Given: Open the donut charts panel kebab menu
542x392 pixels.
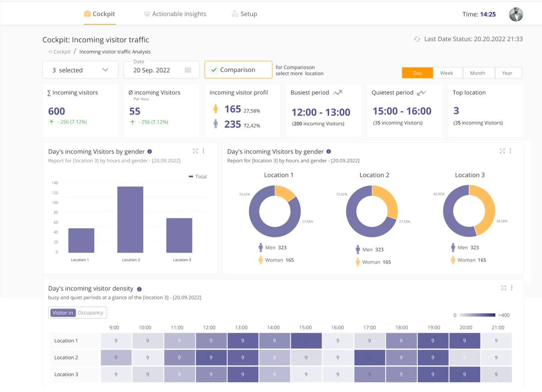Looking at the screenshot, I should pyautogui.click(x=510, y=151).
